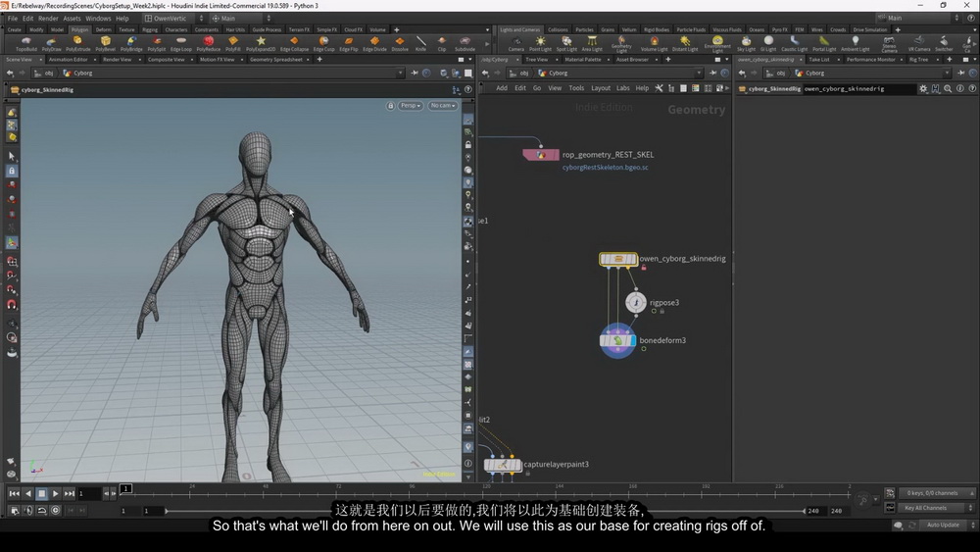Toggle viewport lock camera icon

(391, 106)
